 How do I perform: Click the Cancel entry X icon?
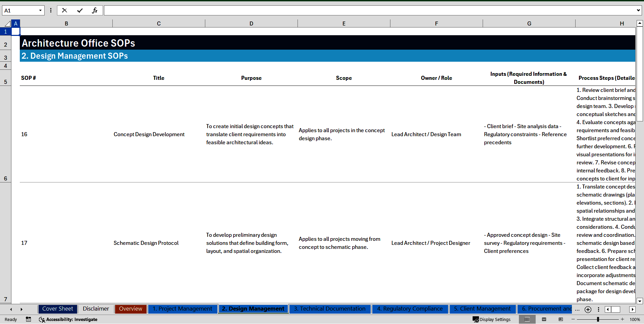pyautogui.click(x=64, y=10)
